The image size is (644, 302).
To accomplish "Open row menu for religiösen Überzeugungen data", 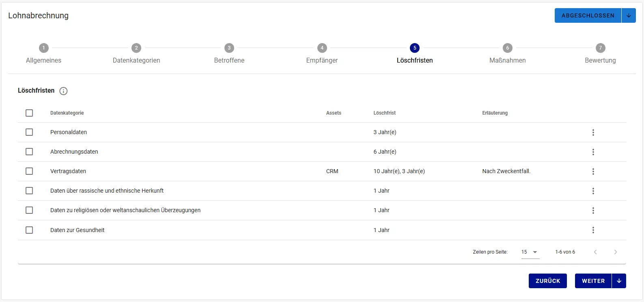I will [593, 211].
